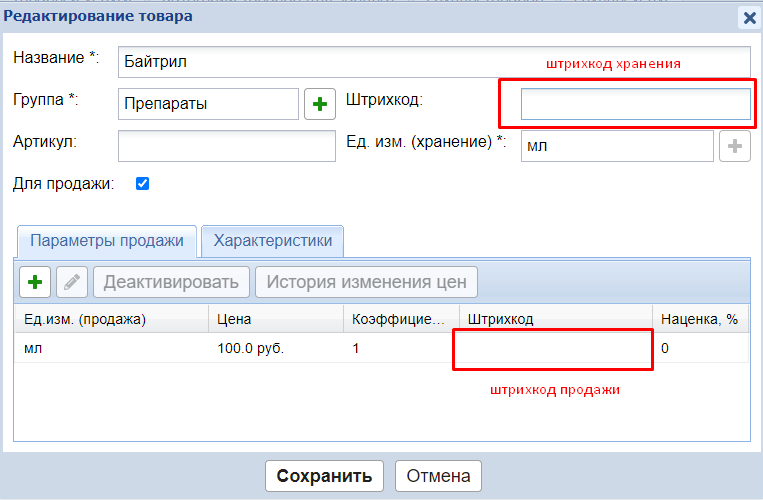Select the Параметры продажи tab
This screenshot has height=500, width=763.
click(106, 241)
